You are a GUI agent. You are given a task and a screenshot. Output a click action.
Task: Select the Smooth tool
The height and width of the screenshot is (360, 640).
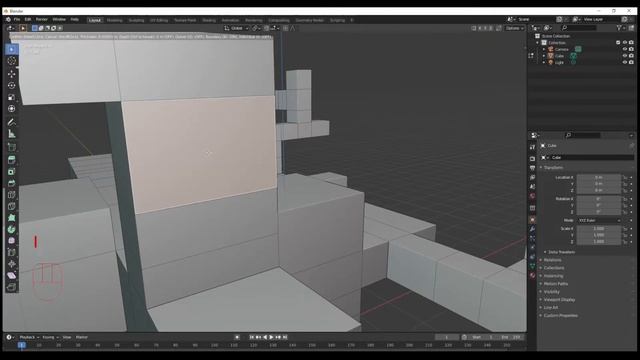tap(11, 241)
